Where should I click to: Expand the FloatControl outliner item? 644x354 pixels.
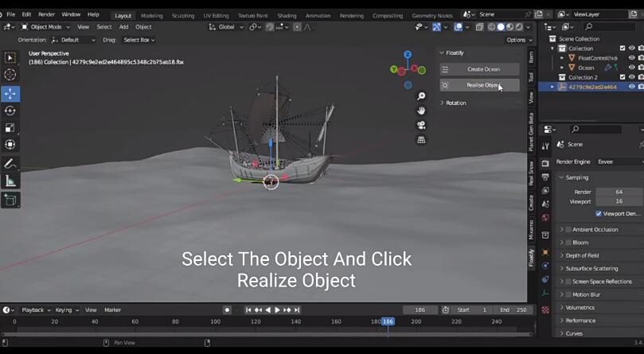(562, 58)
